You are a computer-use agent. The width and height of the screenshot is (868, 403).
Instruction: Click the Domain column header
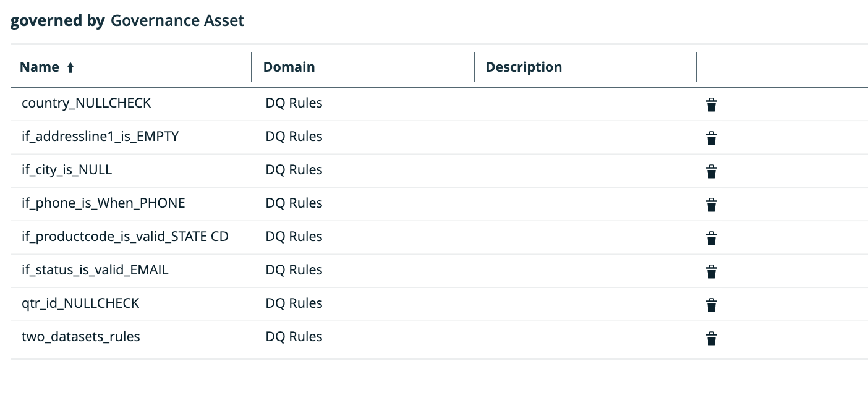[289, 67]
